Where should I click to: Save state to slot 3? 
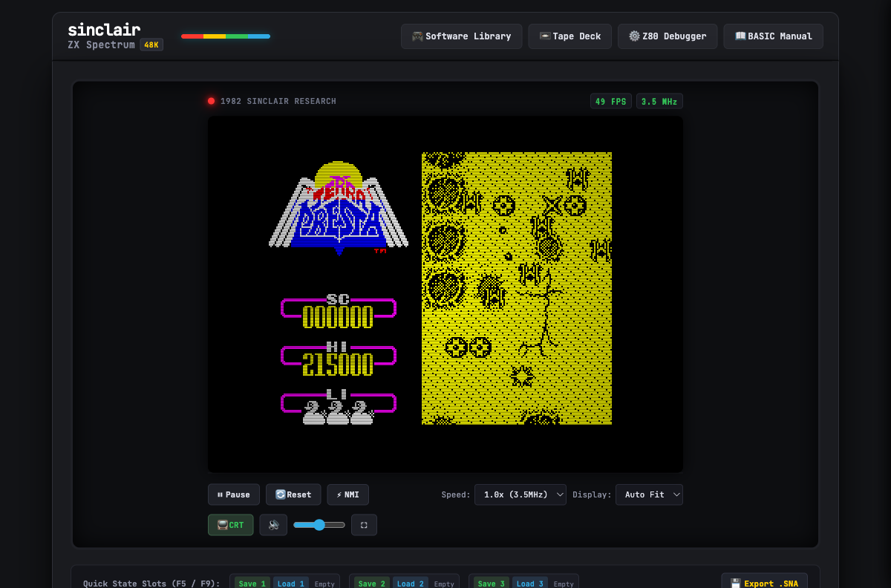tap(492, 584)
